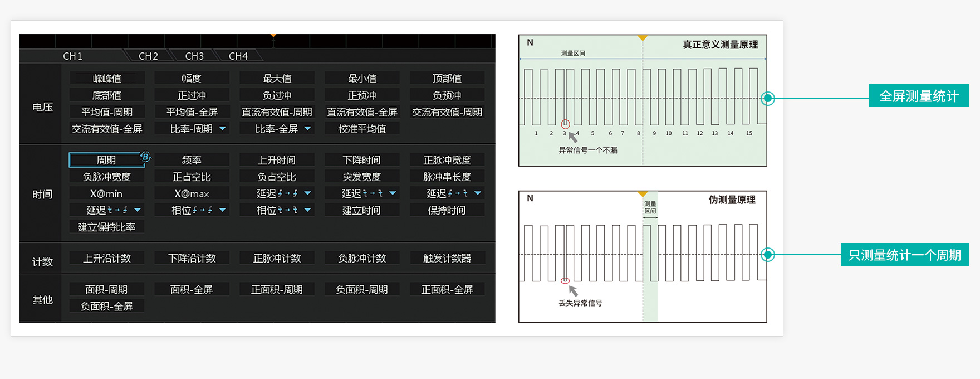Image resolution: width=980 pixels, height=379 pixels.
Task: Open the 延迟 dropdown directly below X@min
Action: [x=138, y=210]
